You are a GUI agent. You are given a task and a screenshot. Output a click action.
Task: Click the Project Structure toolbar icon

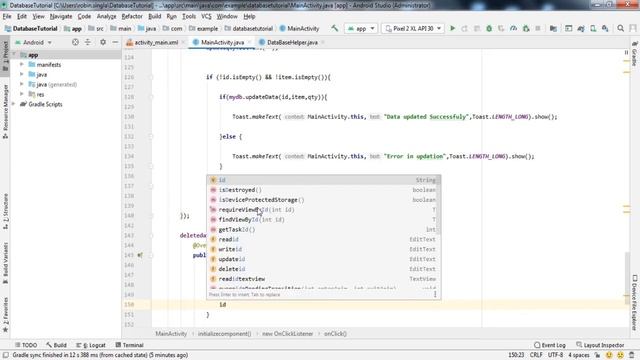click(553, 29)
